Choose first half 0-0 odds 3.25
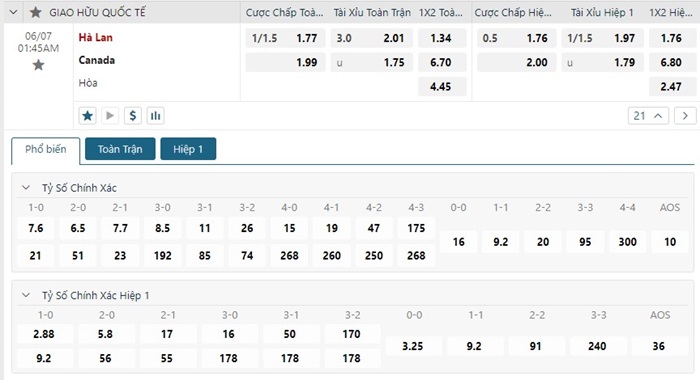Viewport: 700px width, 380px height. (x=413, y=346)
